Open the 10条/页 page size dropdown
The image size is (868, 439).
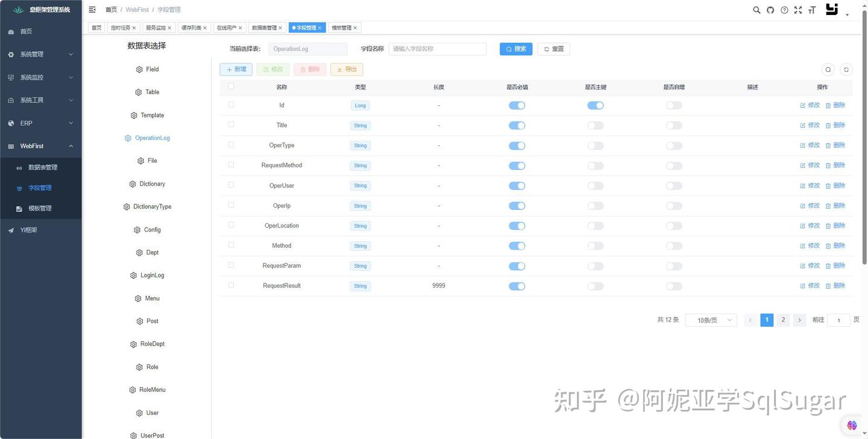[x=710, y=320]
